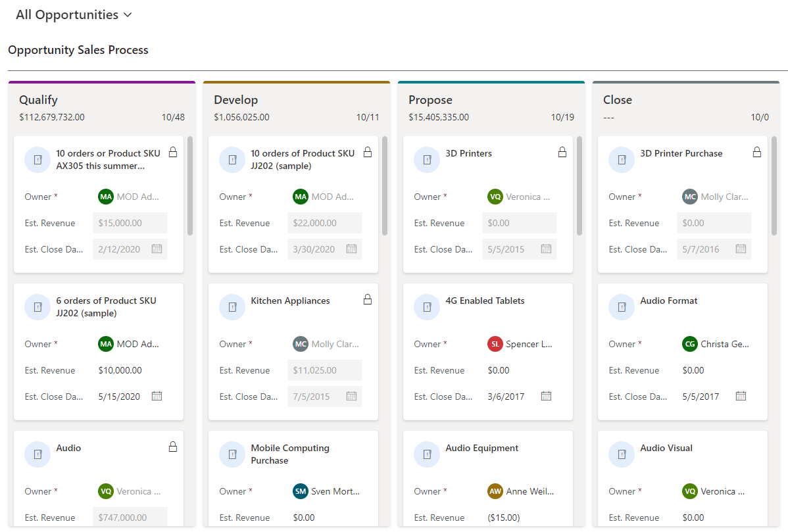Click the opportunity icon on Audio Equipment card
Screen dimensions: 788x532
(427, 454)
